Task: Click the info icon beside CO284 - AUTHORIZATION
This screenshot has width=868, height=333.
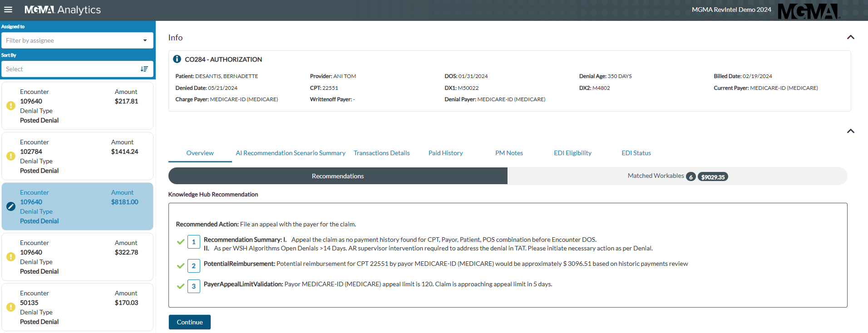Action: click(177, 59)
